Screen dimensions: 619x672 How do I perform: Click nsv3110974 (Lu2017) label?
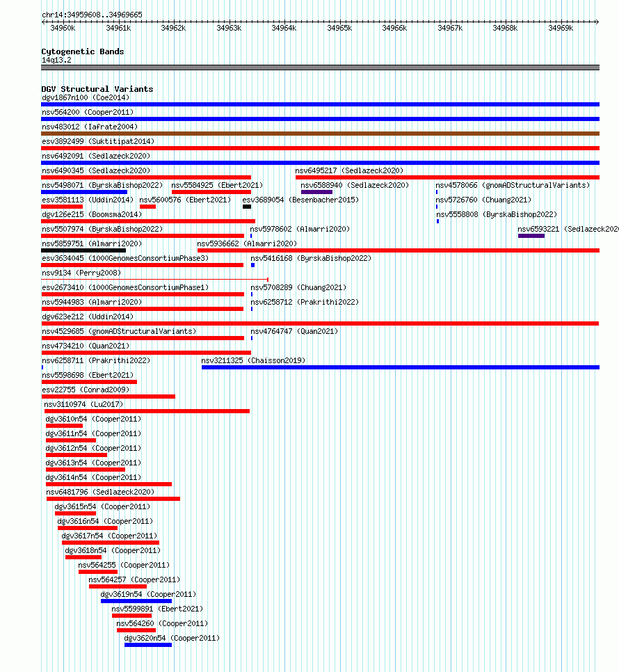point(83,404)
